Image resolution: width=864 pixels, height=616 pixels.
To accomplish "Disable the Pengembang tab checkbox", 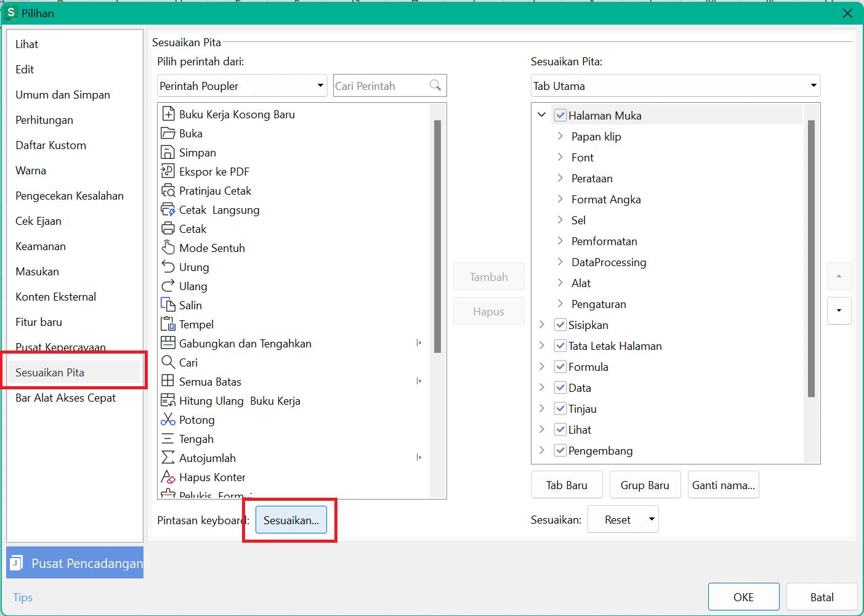I will coord(560,450).
